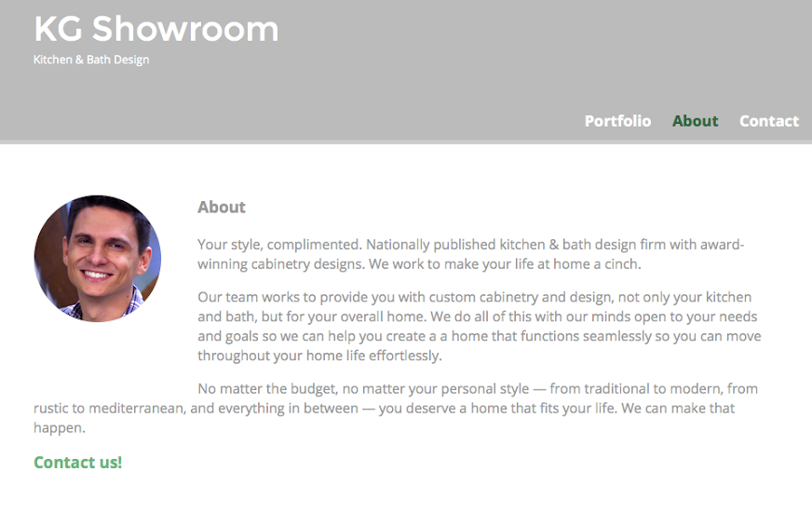Image resolution: width=812 pixels, height=525 pixels.
Task: Click the Kitchen & Bath Design tagline
Action: [x=91, y=60]
